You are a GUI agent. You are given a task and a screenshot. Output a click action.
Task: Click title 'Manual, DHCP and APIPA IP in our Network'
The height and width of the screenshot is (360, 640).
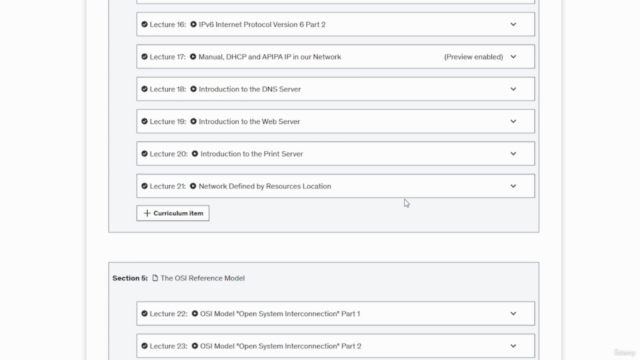270,57
